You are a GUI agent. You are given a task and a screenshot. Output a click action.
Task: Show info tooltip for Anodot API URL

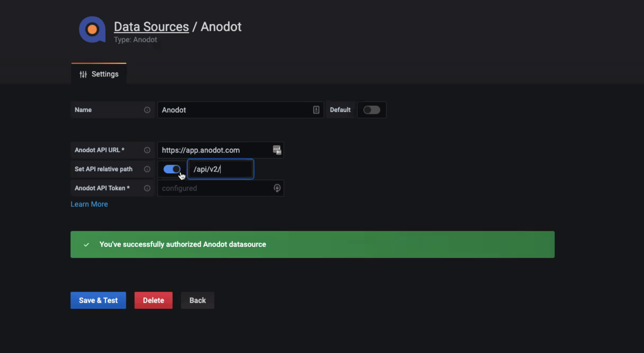(x=147, y=150)
